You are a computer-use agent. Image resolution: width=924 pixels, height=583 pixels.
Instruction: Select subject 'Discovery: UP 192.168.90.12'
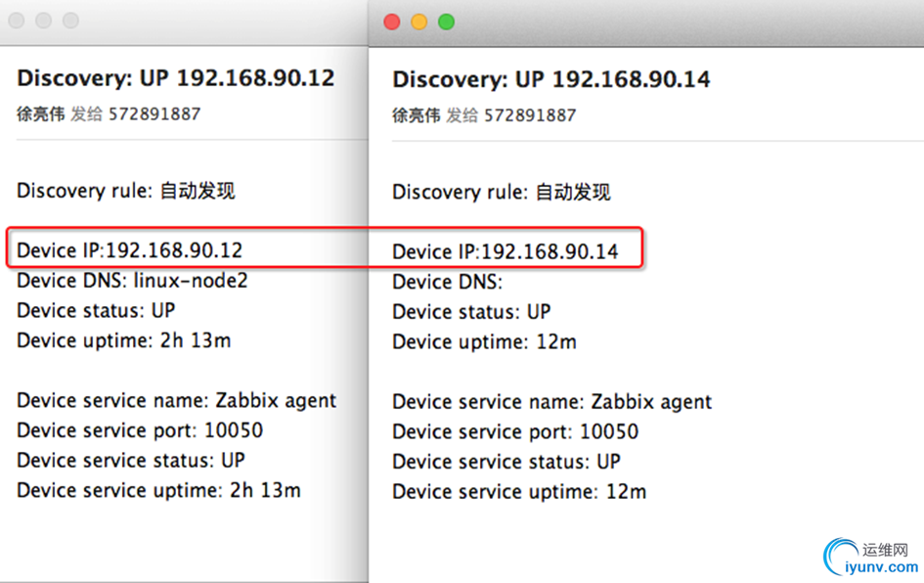[176, 78]
